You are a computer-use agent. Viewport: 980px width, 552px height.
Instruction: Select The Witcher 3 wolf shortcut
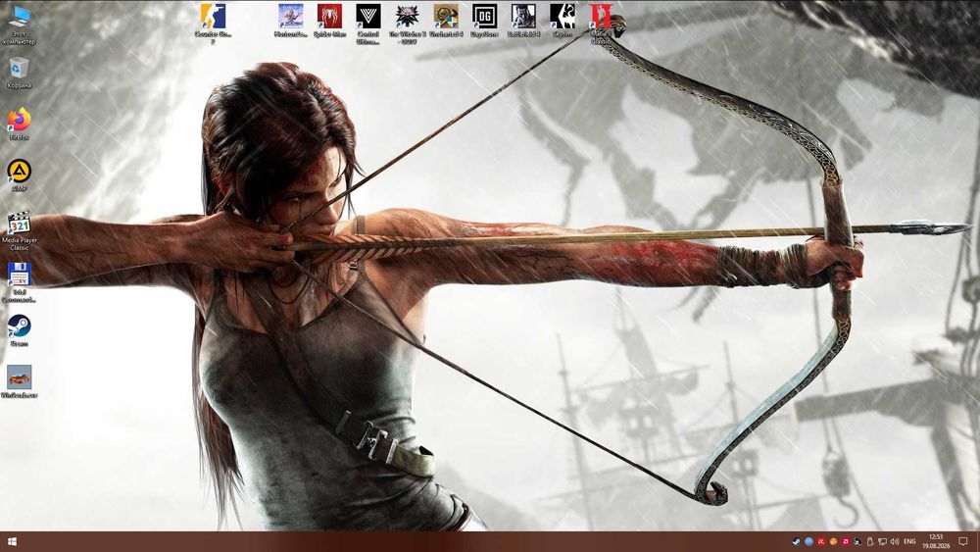pos(407,24)
